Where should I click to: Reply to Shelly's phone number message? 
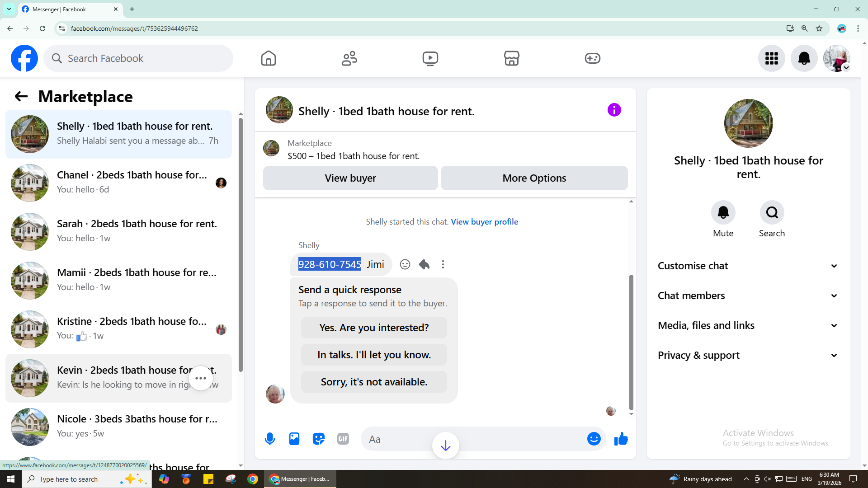pyautogui.click(x=424, y=264)
